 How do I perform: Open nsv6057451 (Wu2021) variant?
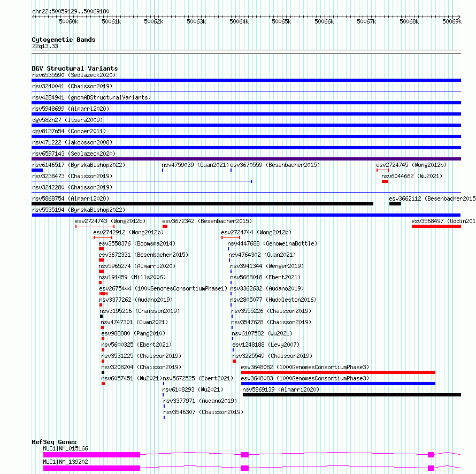click(132, 378)
